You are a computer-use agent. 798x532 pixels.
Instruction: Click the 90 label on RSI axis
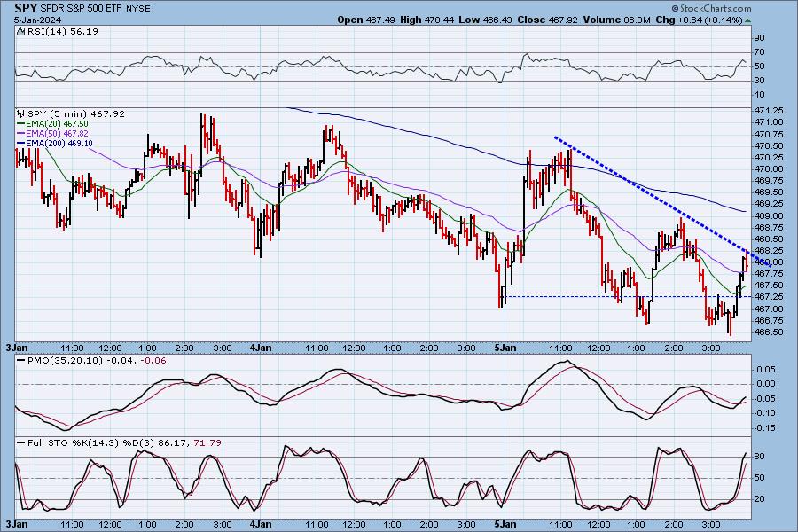click(759, 38)
